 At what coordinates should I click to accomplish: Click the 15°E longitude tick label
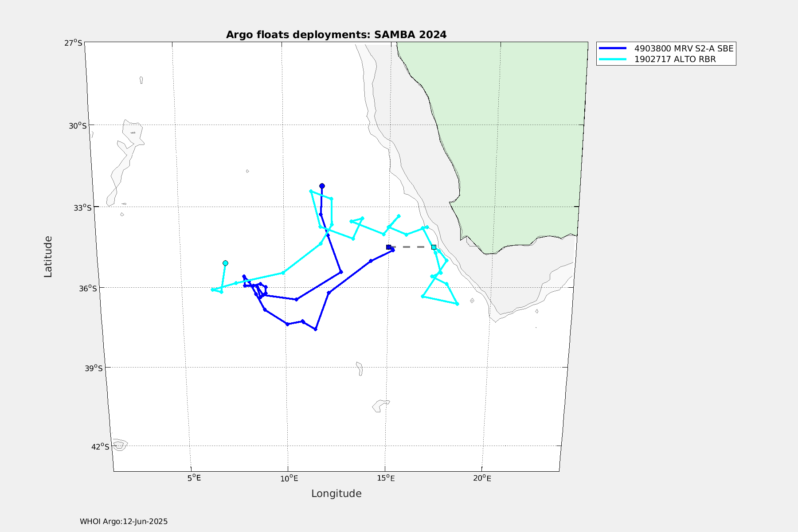tap(386, 478)
